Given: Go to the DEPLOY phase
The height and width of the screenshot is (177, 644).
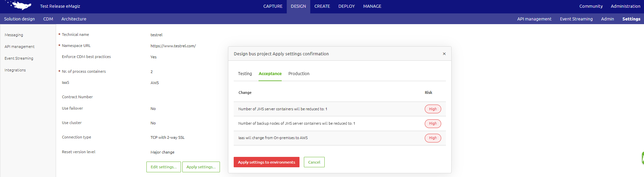Looking at the screenshot, I should 347,6.
